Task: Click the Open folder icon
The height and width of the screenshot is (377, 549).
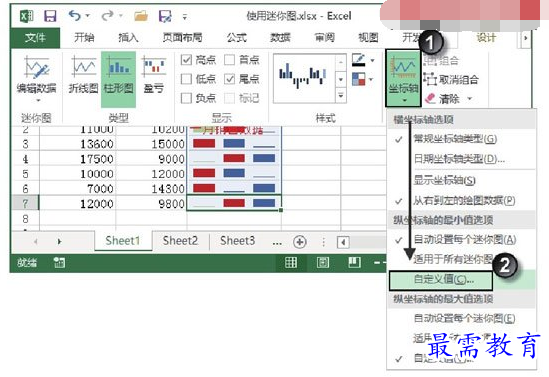Action: [x=140, y=16]
